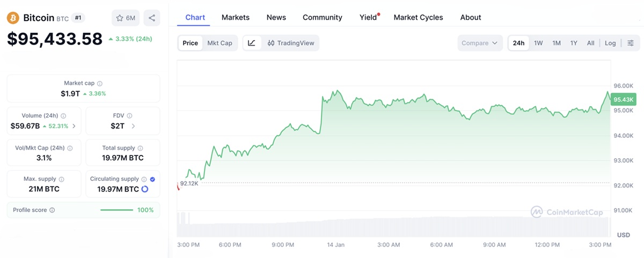The width and height of the screenshot is (644, 258).
Task: Click the Market cap info icon
Action: click(x=100, y=83)
